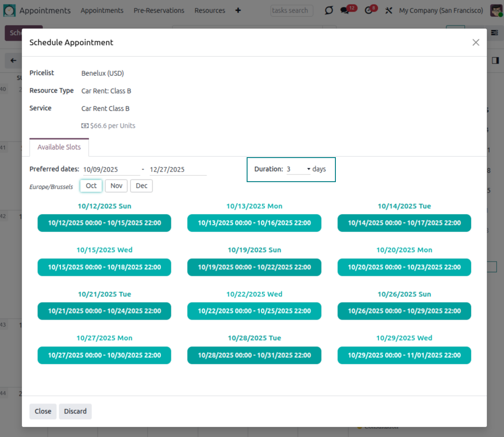Book the 10/19/2025 00:00 - 10/22/2025 22:00 slot
Viewport: 504px width, 437px height.
click(x=254, y=267)
